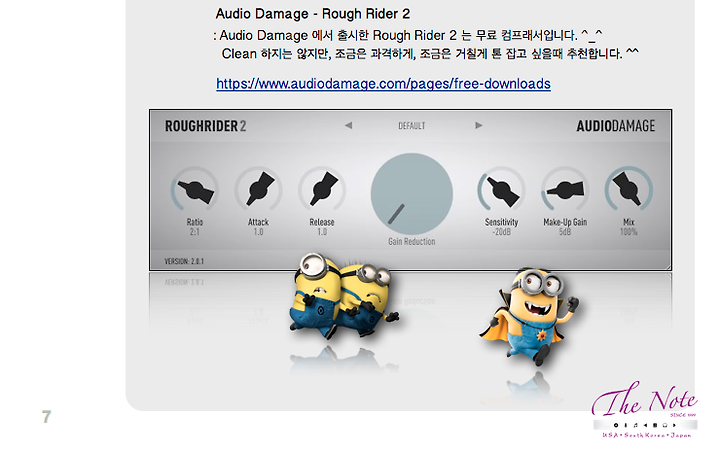
Task: Click the Sensitivity value -20dB
Action: click(501, 232)
